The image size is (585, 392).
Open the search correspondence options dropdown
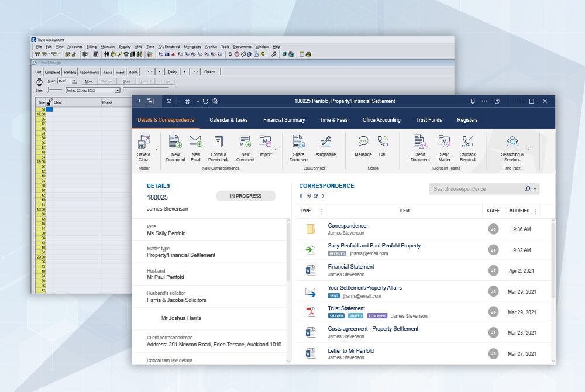point(535,189)
